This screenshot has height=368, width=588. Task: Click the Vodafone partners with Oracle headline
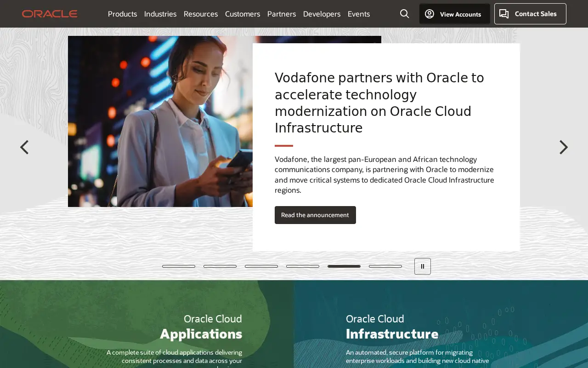(x=379, y=103)
